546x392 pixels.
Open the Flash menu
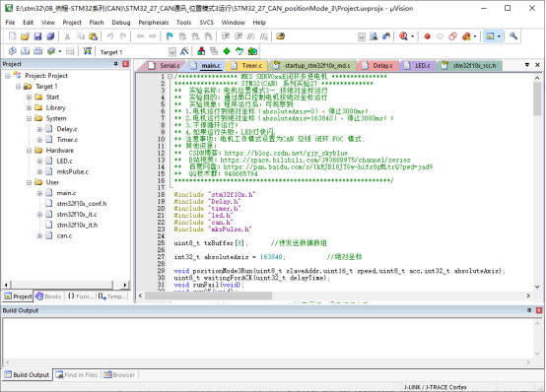pyautogui.click(x=97, y=23)
